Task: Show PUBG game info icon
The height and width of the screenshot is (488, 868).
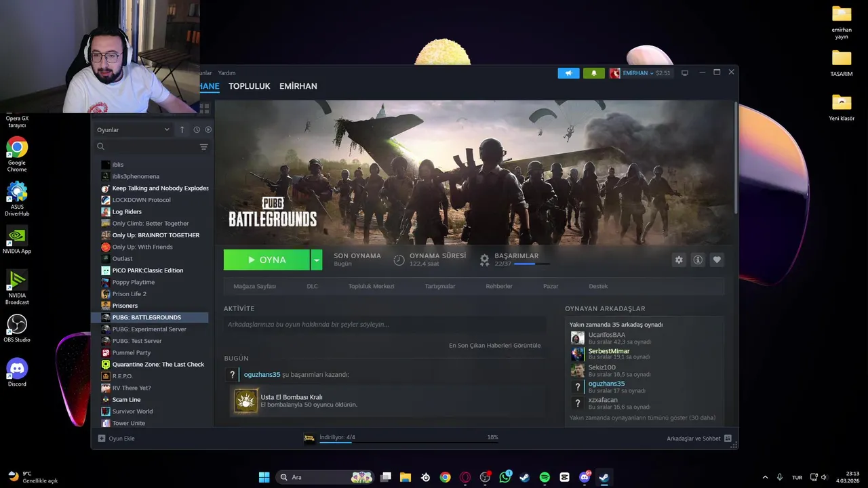Action: [697, 260]
